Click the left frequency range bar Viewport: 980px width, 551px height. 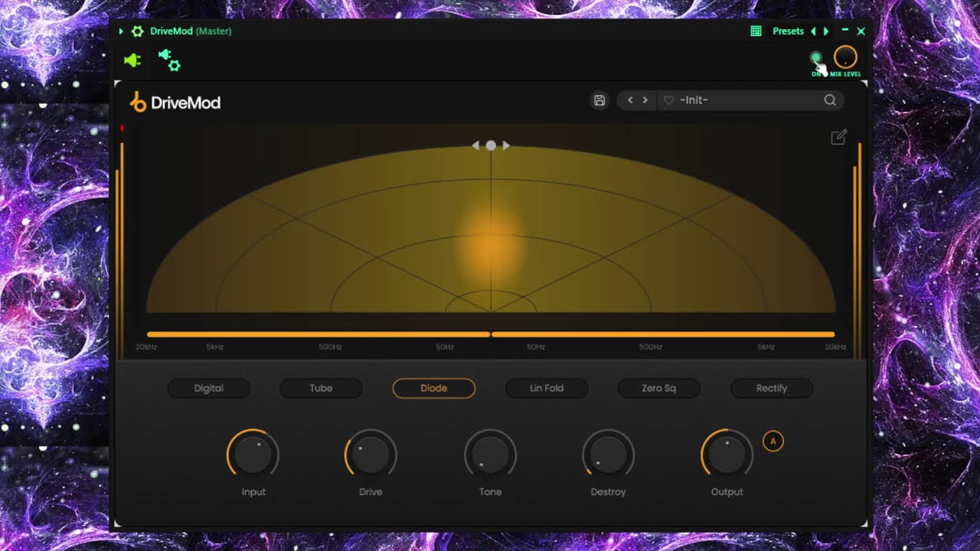(x=318, y=334)
